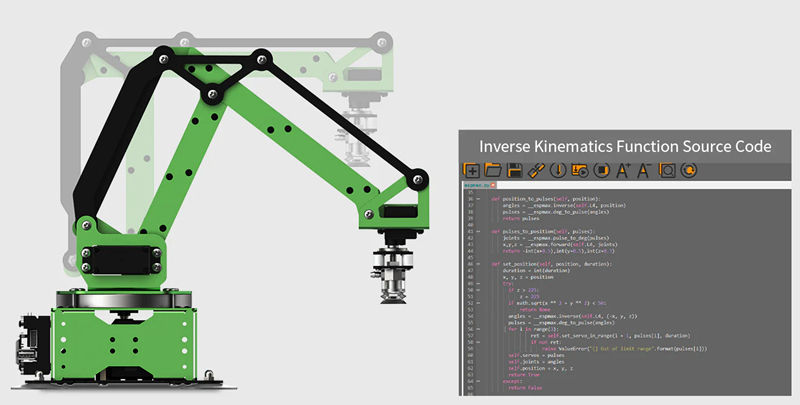
Task: Click the connect link icon
Action: (x=537, y=171)
